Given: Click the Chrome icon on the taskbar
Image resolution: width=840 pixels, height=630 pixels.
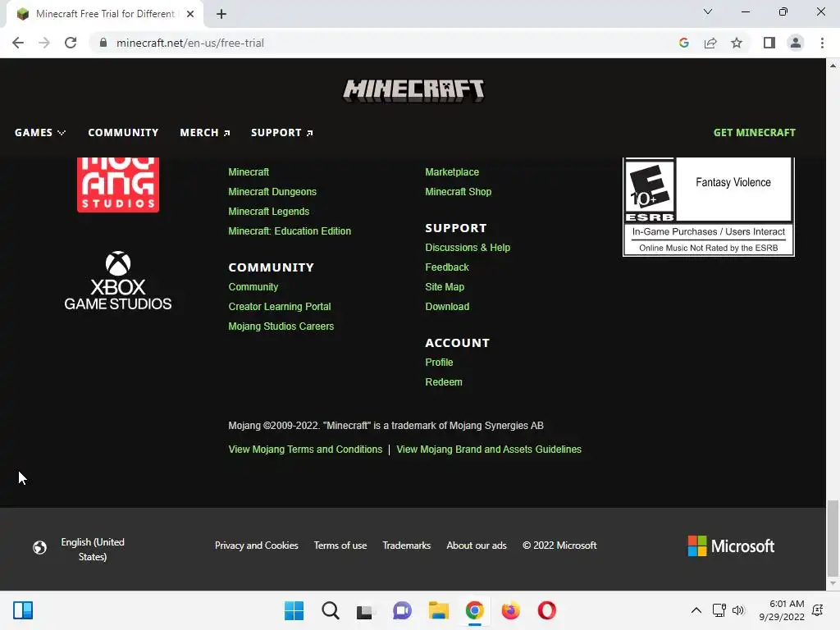Looking at the screenshot, I should point(475,610).
